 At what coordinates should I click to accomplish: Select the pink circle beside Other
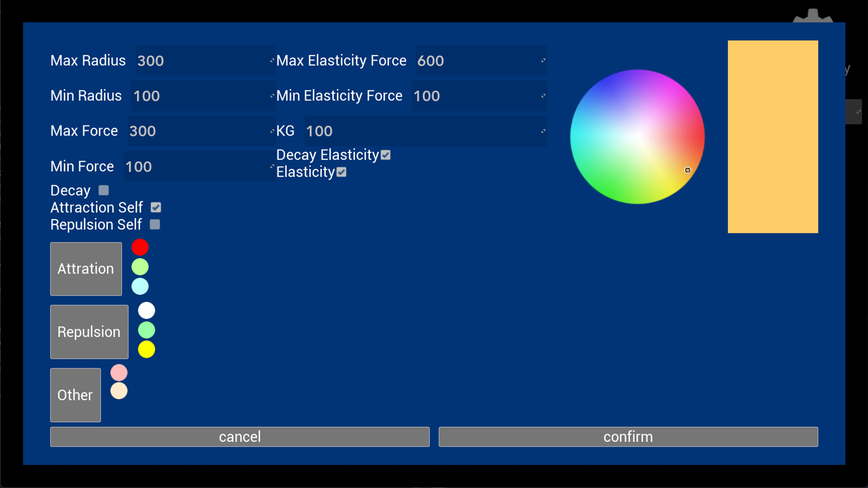click(x=119, y=373)
